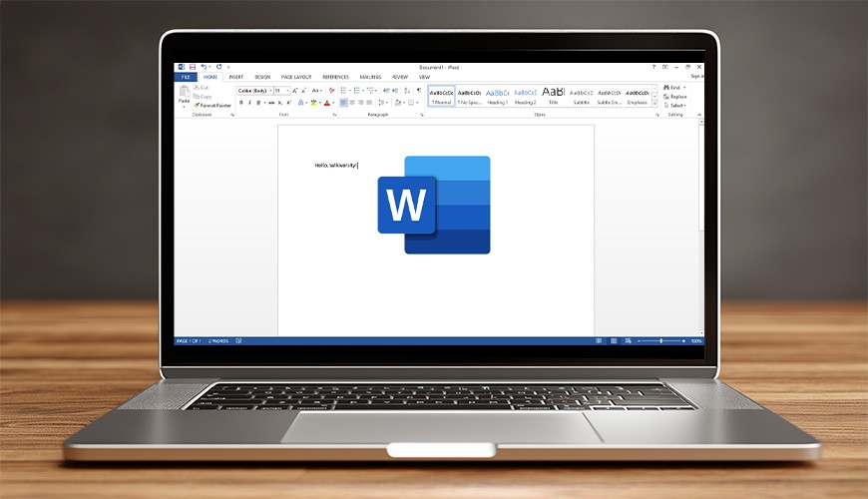Switch to the REVIEW tab
The height and width of the screenshot is (499, 868).
tap(400, 77)
